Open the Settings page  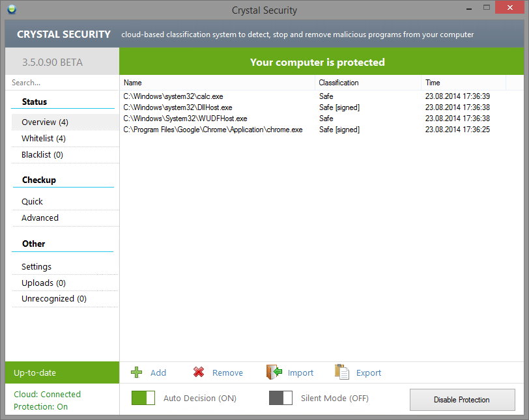[x=36, y=267]
